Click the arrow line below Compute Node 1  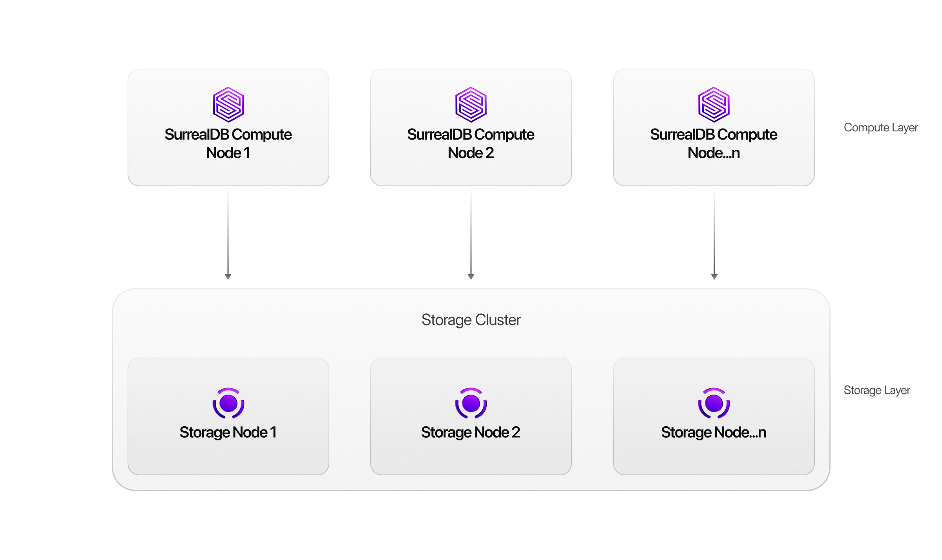pos(228,231)
